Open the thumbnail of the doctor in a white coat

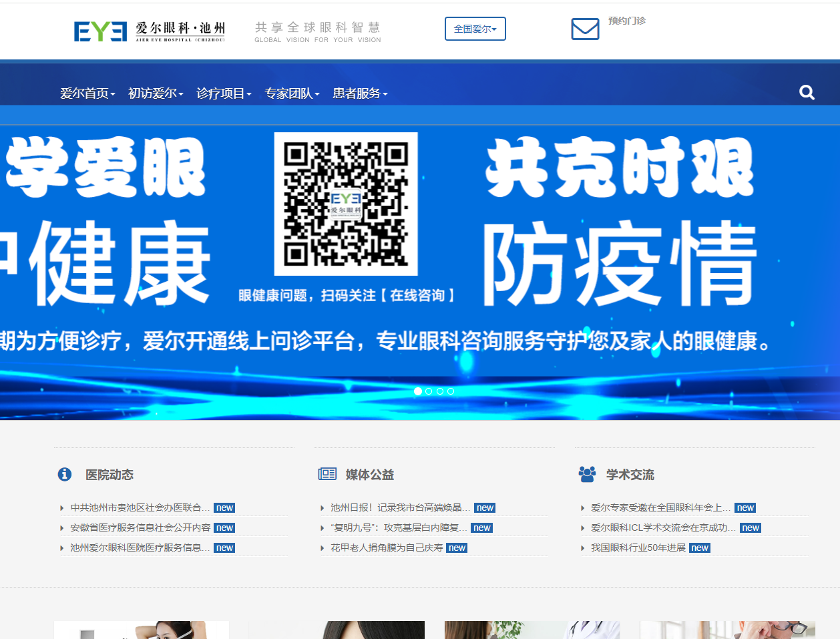[x=532, y=630]
